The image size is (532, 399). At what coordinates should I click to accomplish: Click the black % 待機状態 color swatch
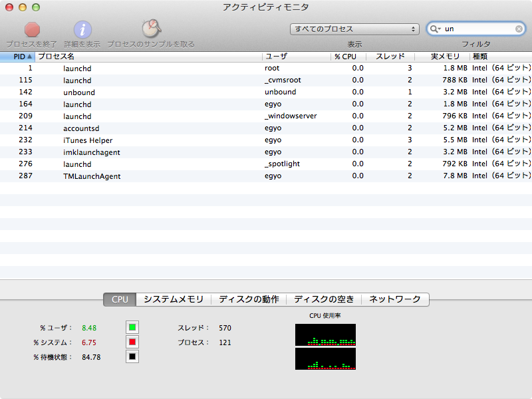click(x=132, y=356)
